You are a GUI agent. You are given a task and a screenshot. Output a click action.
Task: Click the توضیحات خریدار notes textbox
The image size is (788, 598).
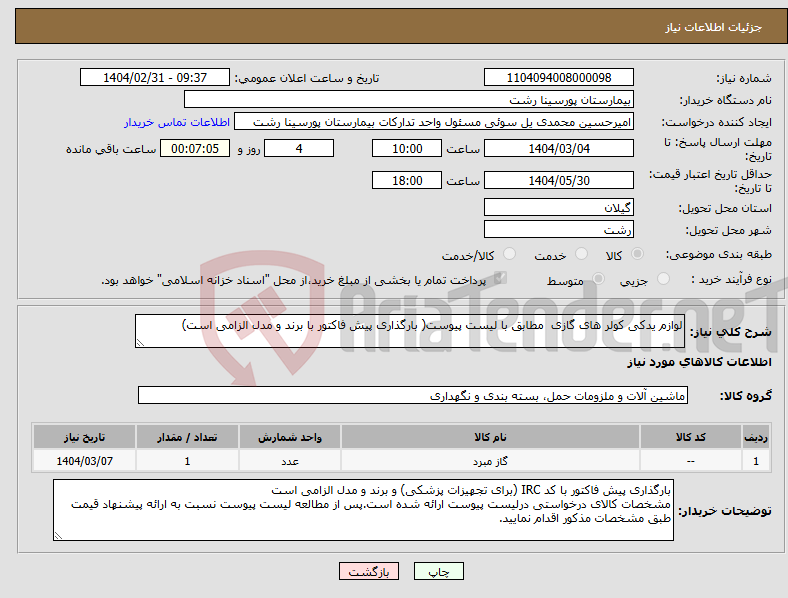tap(363, 510)
